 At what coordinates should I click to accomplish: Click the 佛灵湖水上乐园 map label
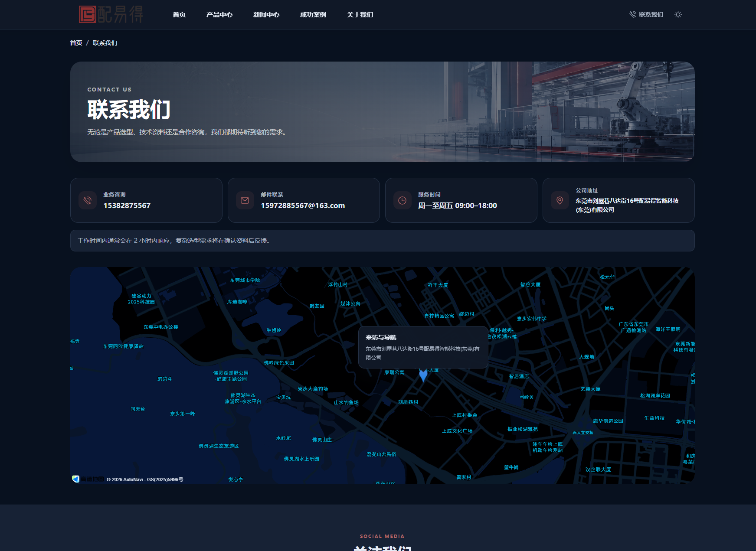point(301,459)
